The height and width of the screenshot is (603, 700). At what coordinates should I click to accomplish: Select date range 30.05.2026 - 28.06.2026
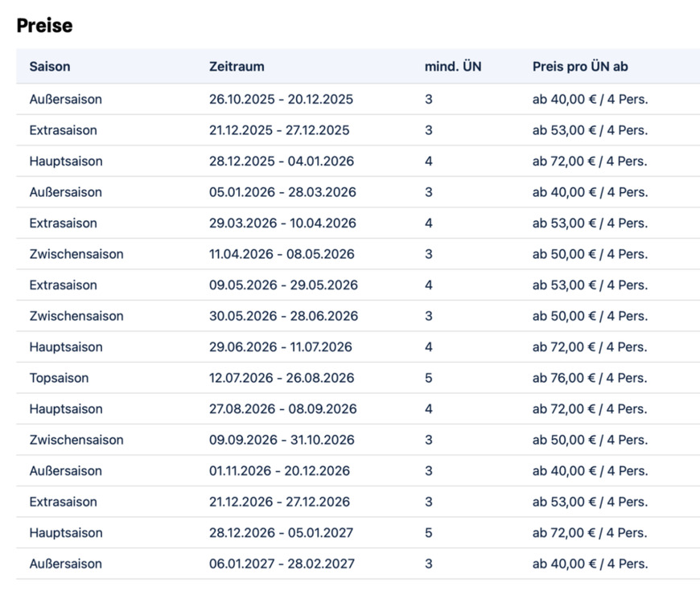pyautogui.click(x=283, y=316)
